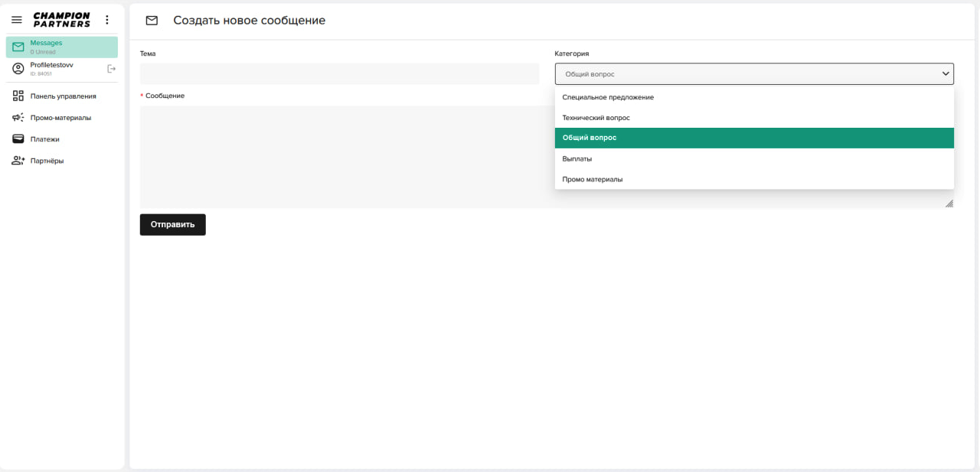The width and height of the screenshot is (980, 472).
Task: Choose Промо материалы category option
Action: 593,179
